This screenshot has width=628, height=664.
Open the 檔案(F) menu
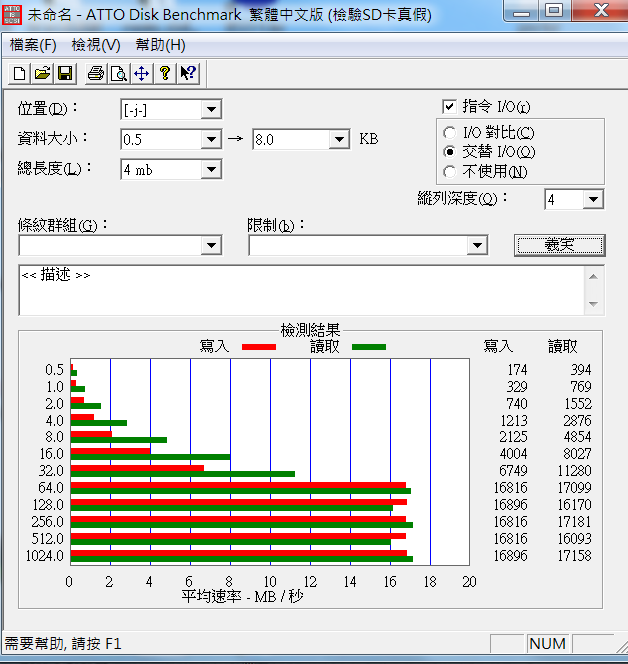(x=33, y=45)
